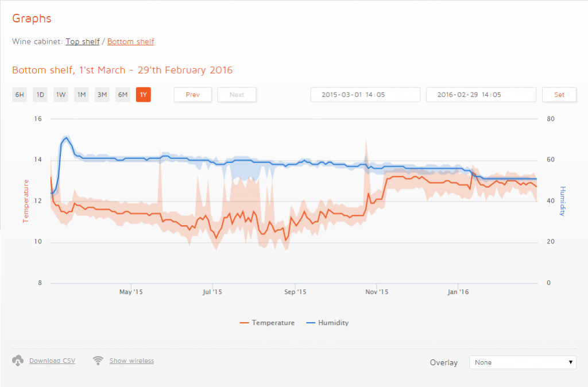This screenshot has width=588, height=387.
Task: Select the 3M time range
Action: tap(102, 95)
